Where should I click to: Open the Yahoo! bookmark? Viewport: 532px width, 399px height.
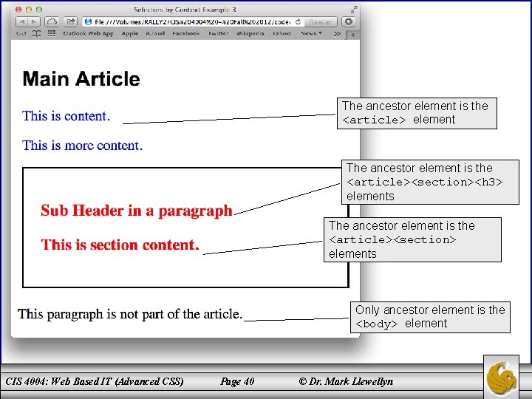pos(282,33)
